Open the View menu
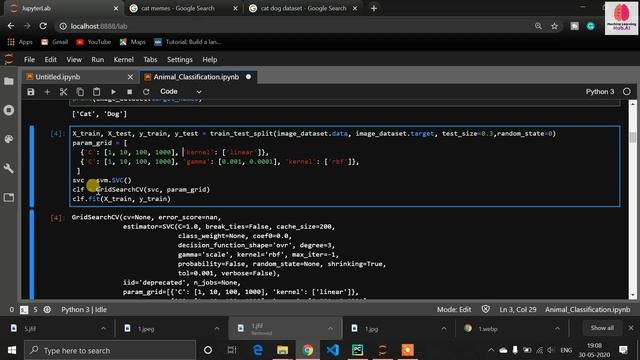The image size is (640, 360). (74, 60)
